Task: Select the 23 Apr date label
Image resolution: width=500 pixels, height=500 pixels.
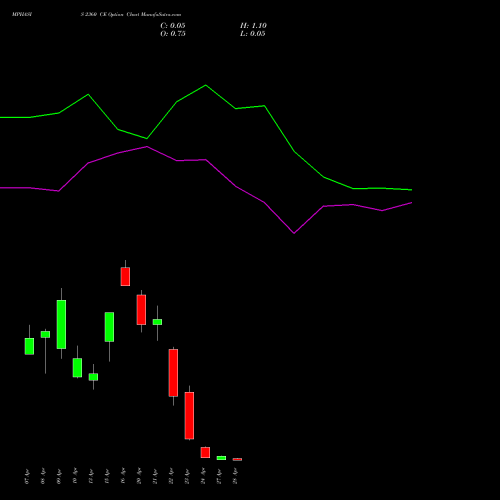Action: [187, 476]
